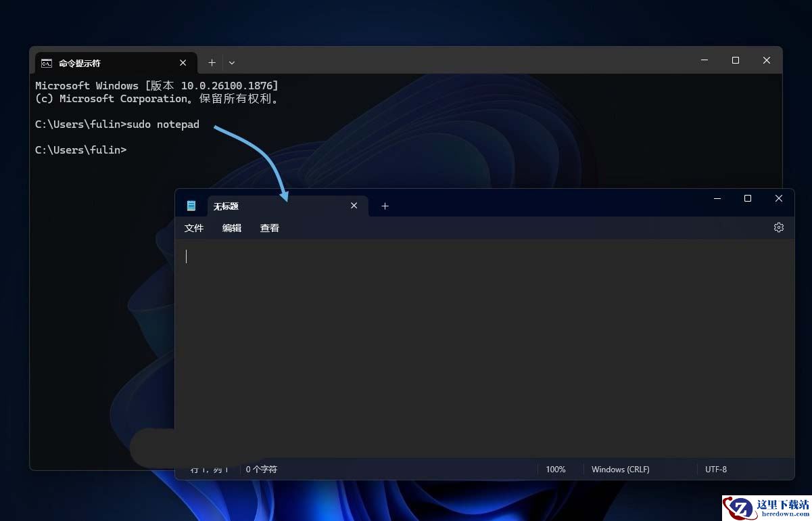Viewport: 812px width, 521px height.
Task: Click the Microsoft Corporation copyright line
Action: tap(157, 98)
